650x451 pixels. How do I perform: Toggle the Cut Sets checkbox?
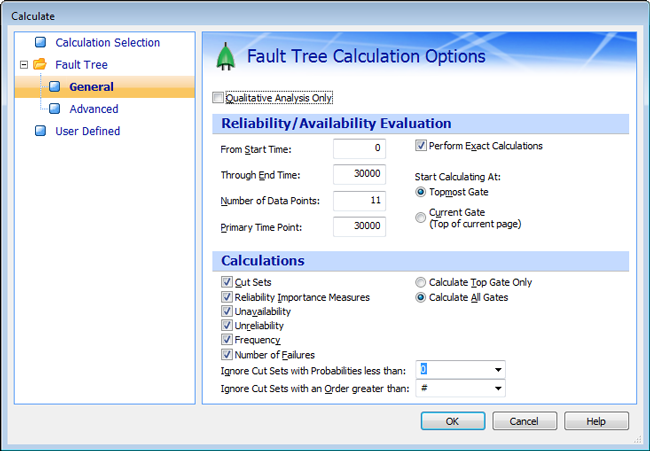point(226,283)
